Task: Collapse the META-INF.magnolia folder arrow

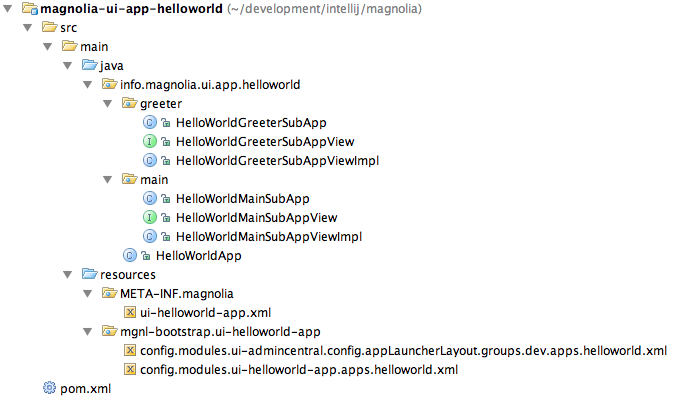Action: coord(87,294)
